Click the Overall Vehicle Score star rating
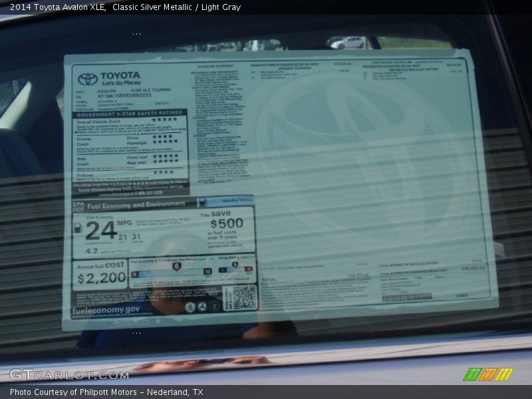Viewport: 532px width, 399px height. [164, 120]
